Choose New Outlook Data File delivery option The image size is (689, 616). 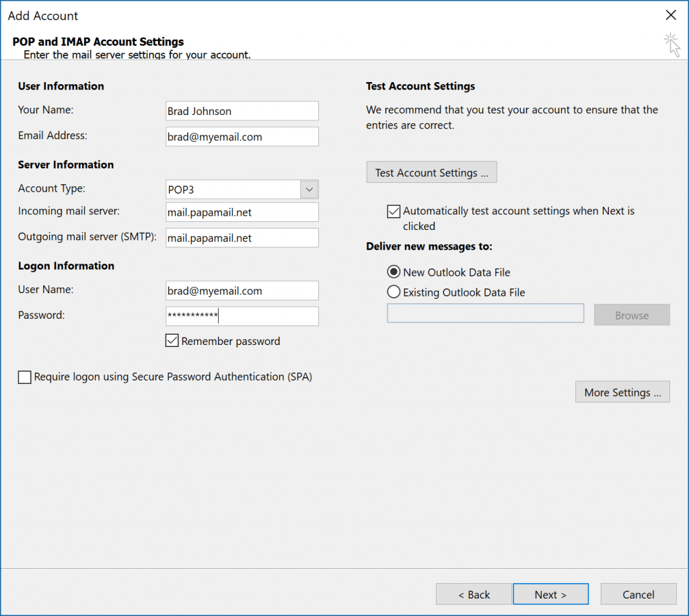[x=394, y=272]
